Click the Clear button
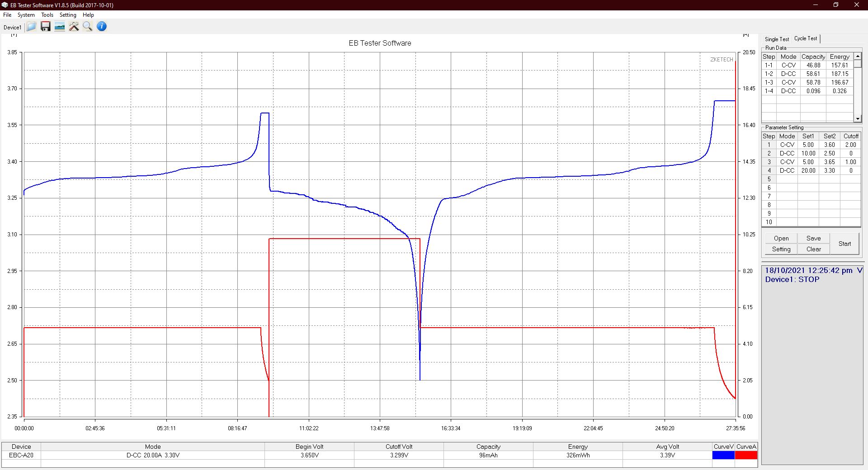The width and height of the screenshot is (868, 470). (813, 249)
